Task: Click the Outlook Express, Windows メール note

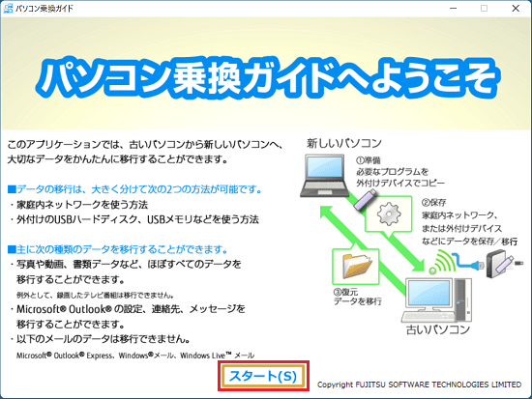Action: 135,356
